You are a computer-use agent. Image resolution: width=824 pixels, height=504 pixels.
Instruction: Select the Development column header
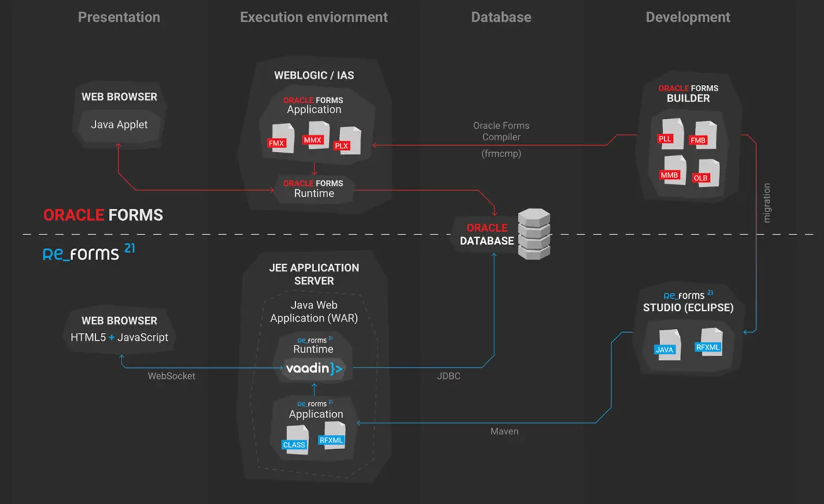pos(687,17)
